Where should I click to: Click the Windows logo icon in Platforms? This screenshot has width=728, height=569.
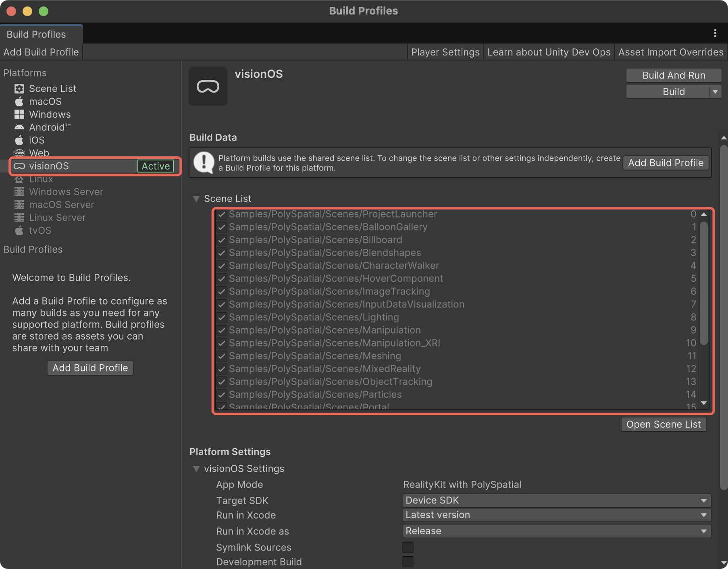(x=19, y=114)
